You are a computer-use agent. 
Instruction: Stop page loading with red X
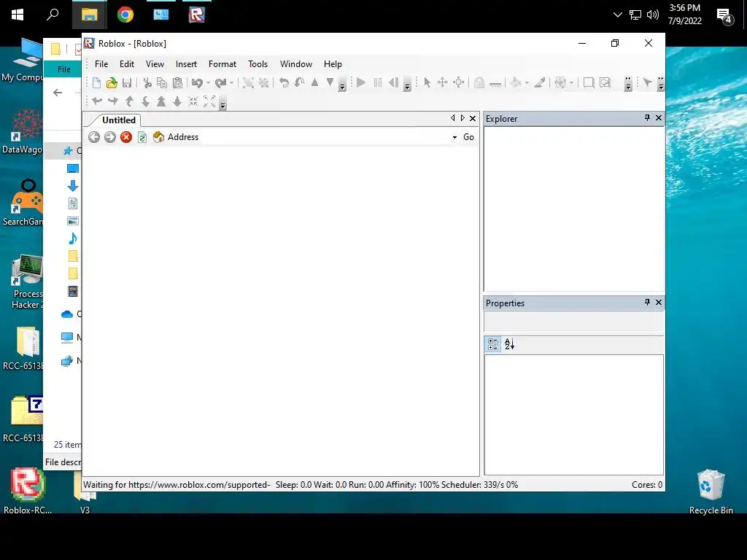pos(126,137)
